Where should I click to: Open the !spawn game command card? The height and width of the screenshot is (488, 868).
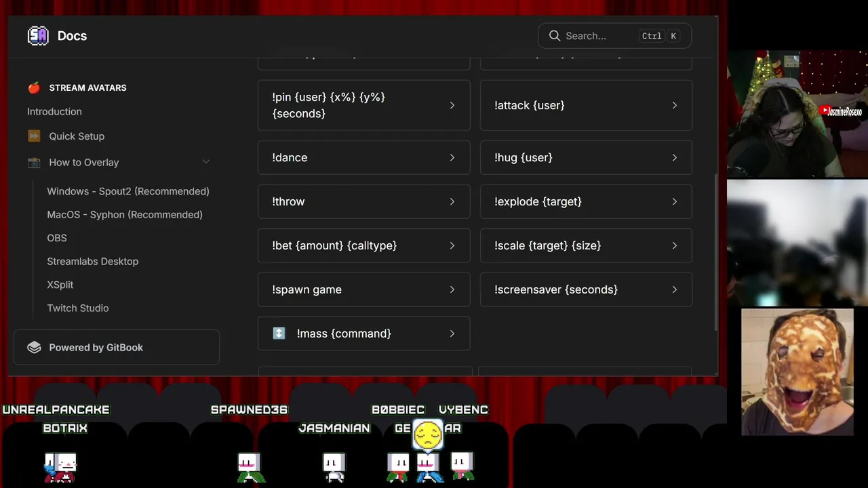point(364,289)
